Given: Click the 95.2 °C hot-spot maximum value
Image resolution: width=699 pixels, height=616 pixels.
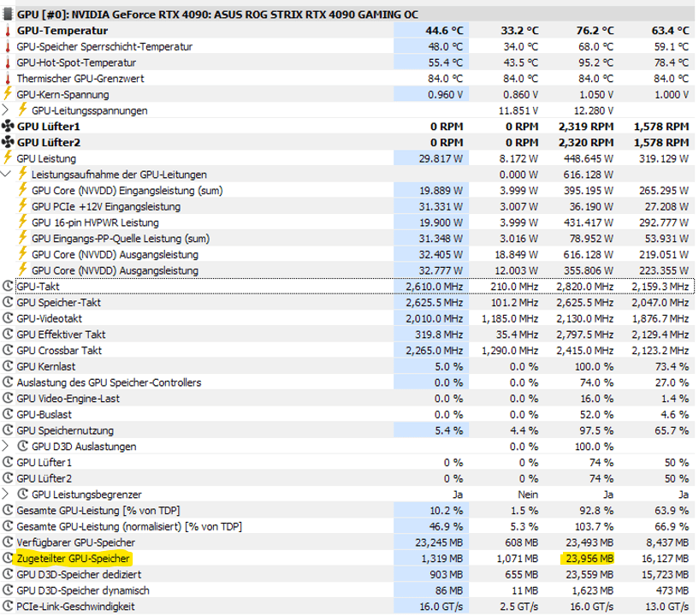Looking at the screenshot, I should click(x=596, y=62).
